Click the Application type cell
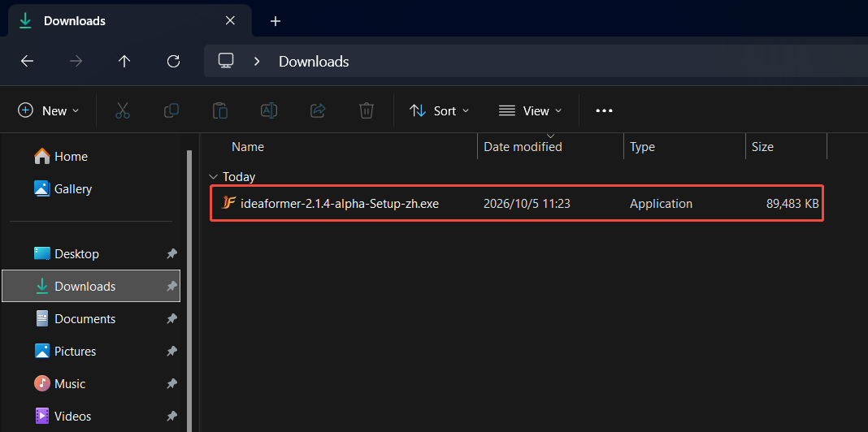 tap(661, 204)
